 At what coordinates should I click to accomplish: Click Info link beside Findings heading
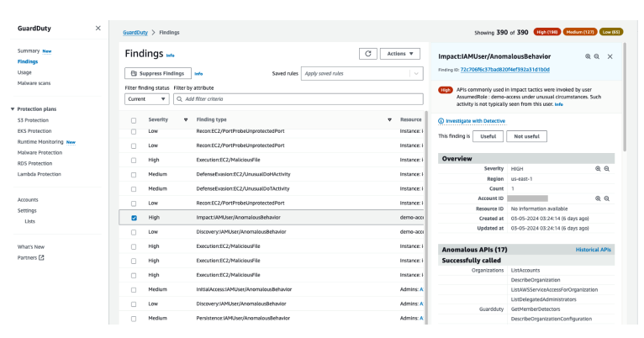coord(170,55)
